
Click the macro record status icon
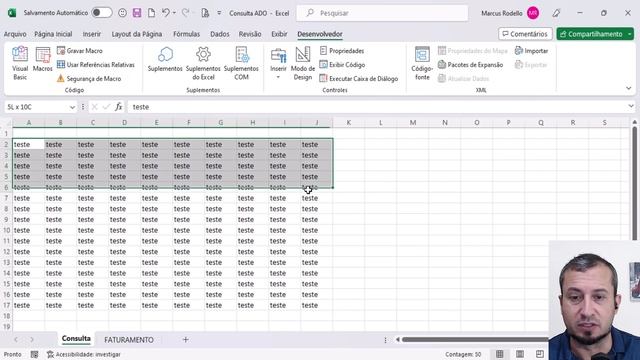pos(34,354)
